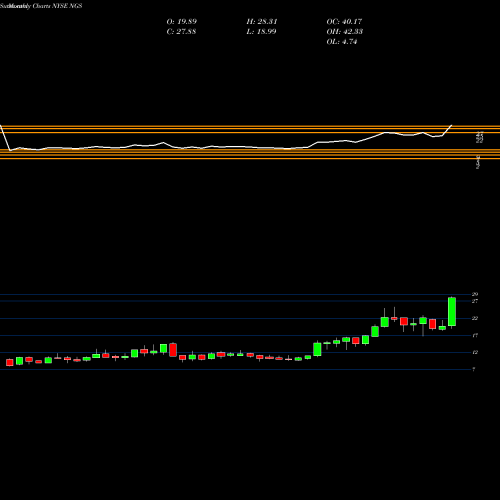Click the 'OL: 4.74' value
The width and height of the screenshot is (500, 500).
pos(342,42)
